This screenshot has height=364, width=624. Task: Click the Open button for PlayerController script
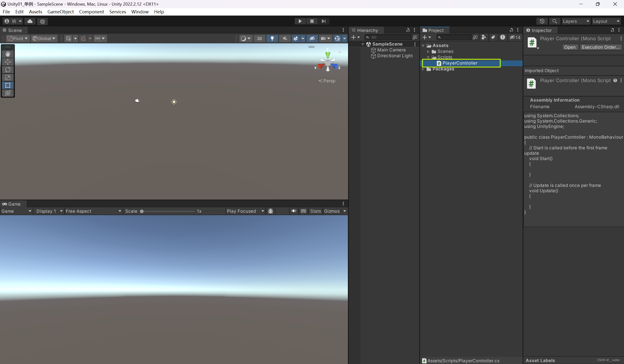570,47
